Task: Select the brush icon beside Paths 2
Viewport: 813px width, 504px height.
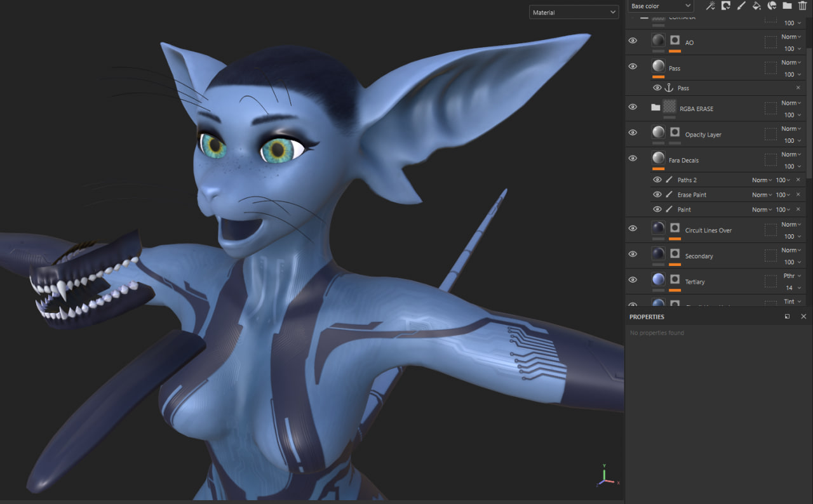Action: [669, 180]
